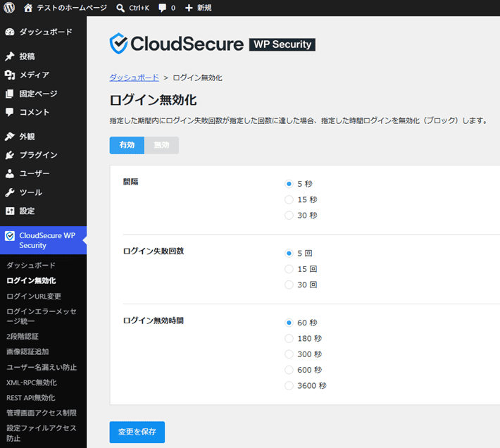Open the プラグイン menu label
Image resolution: width=500 pixels, height=448 pixels.
click(x=38, y=155)
